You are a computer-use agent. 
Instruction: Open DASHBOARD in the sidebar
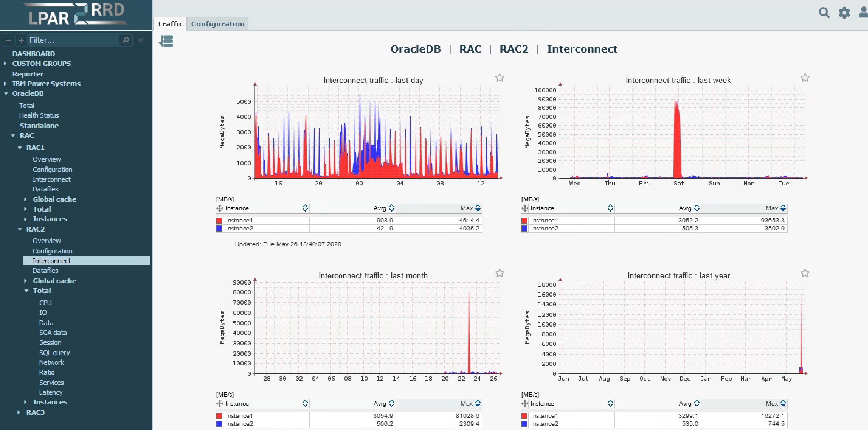(x=34, y=54)
